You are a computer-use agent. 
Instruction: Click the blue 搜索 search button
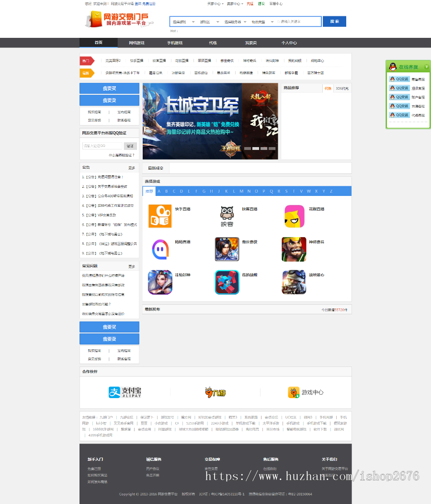[334, 22]
